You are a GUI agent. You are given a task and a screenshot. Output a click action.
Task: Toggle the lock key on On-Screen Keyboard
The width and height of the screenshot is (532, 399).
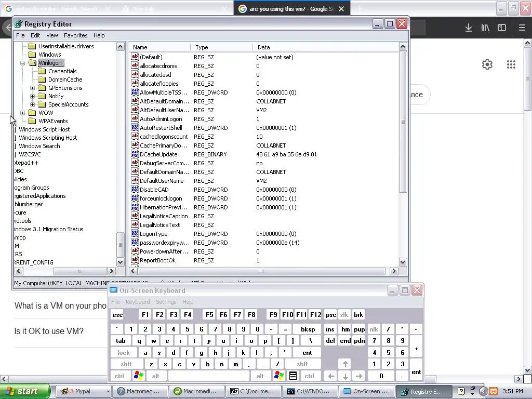click(x=124, y=353)
